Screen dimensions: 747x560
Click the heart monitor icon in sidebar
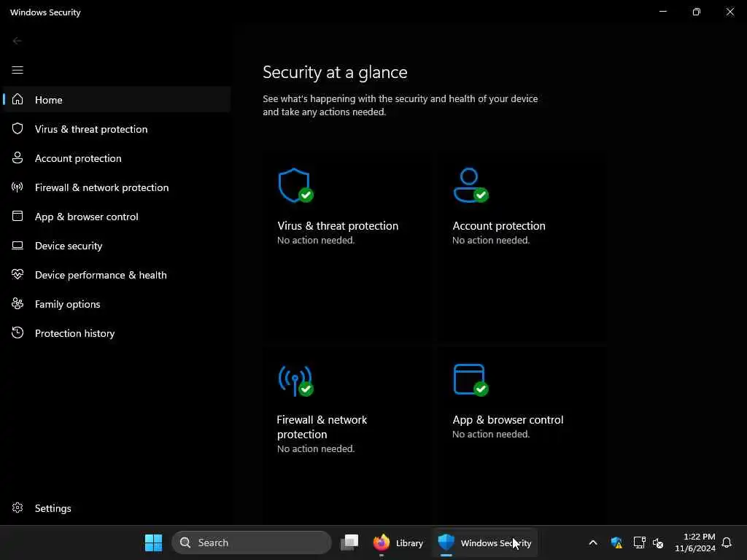[18, 274]
